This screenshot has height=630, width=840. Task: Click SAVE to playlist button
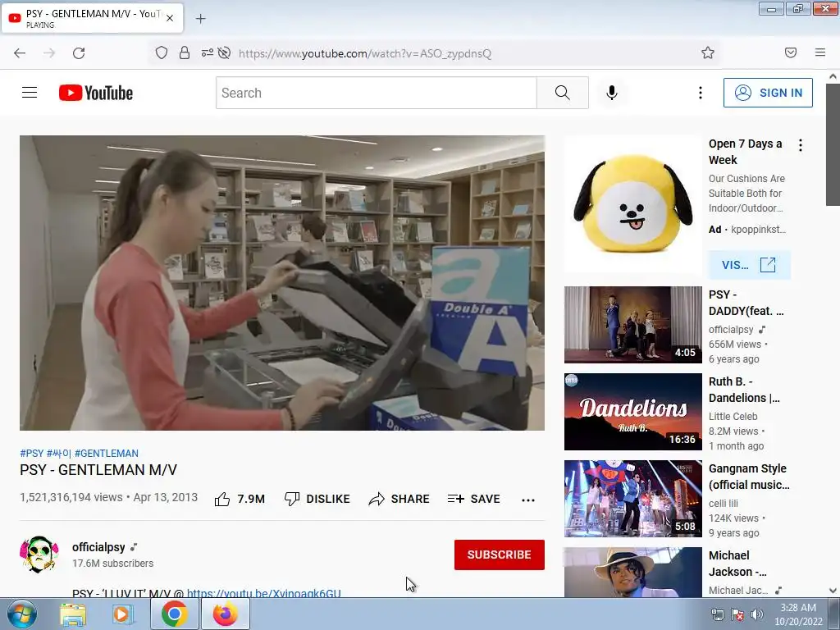click(x=474, y=499)
